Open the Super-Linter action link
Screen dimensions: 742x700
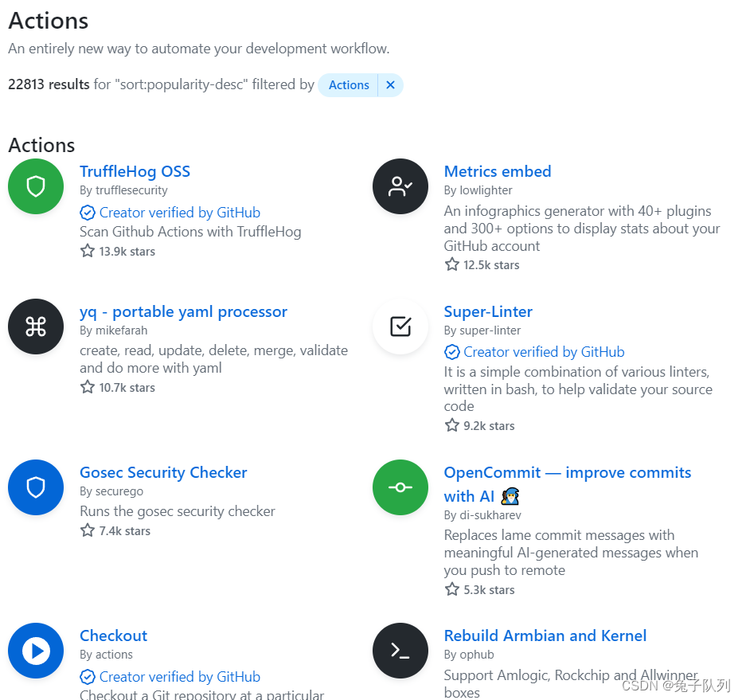(488, 311)
